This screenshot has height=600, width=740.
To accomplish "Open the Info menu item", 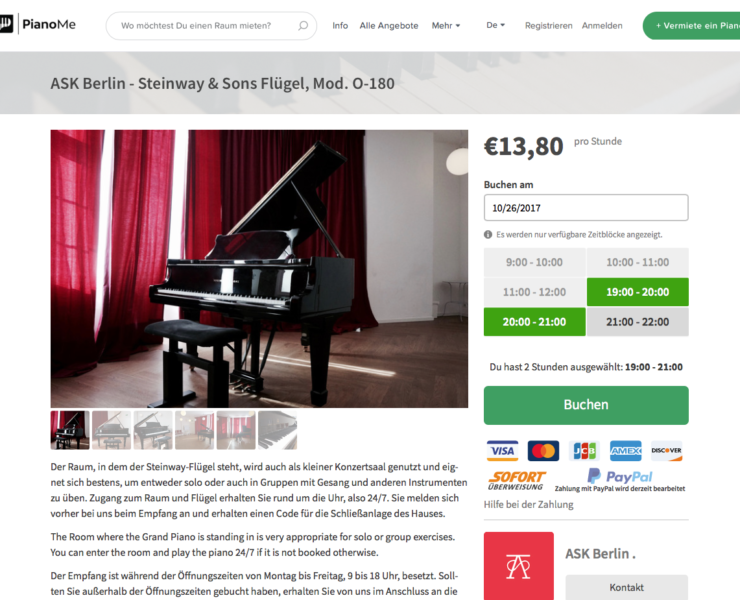I will coord(340,25).
